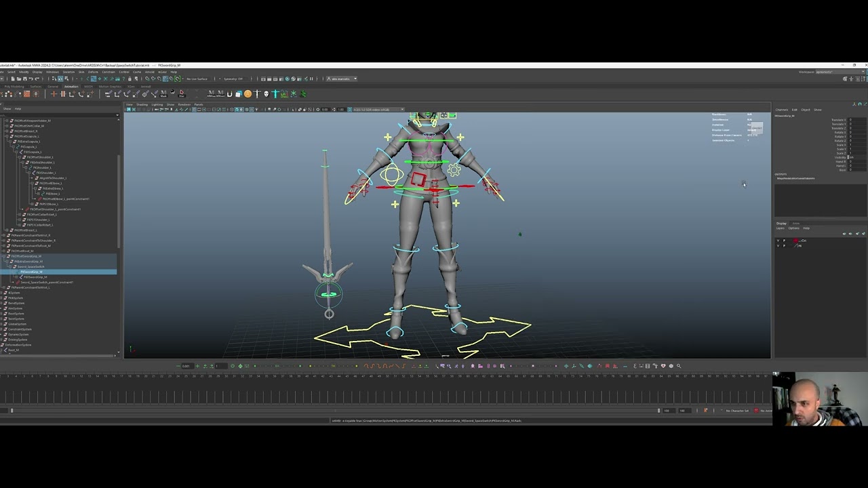Open the layer editor Options menu
Image resolution: width=868 pixels, height=488 pixels.
(x=793, y=228)
